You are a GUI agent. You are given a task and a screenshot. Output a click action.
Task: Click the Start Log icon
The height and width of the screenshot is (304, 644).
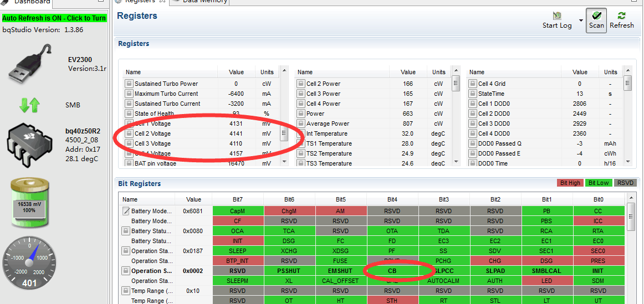pyautogui.click(x=557, y=16)
